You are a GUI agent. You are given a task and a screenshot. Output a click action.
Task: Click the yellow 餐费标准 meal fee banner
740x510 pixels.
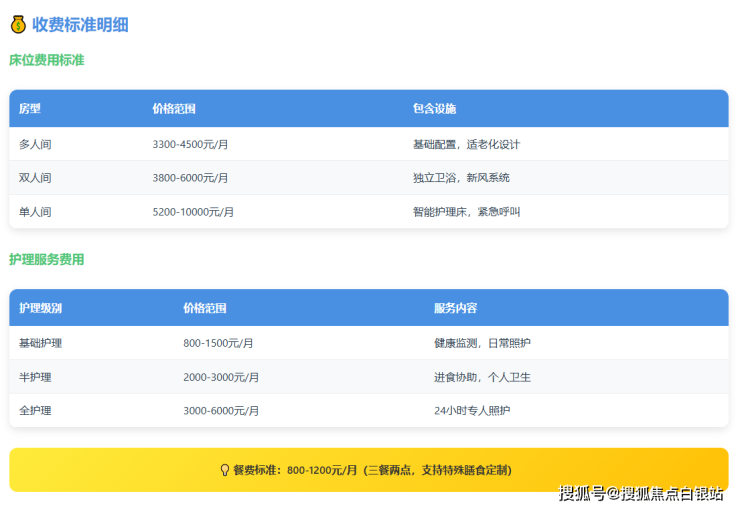369,470
